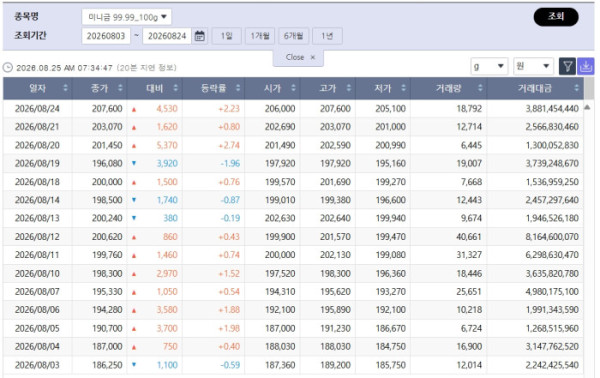Click date cell 2026/08/10
Screen dimensions: 600x378
37,273
